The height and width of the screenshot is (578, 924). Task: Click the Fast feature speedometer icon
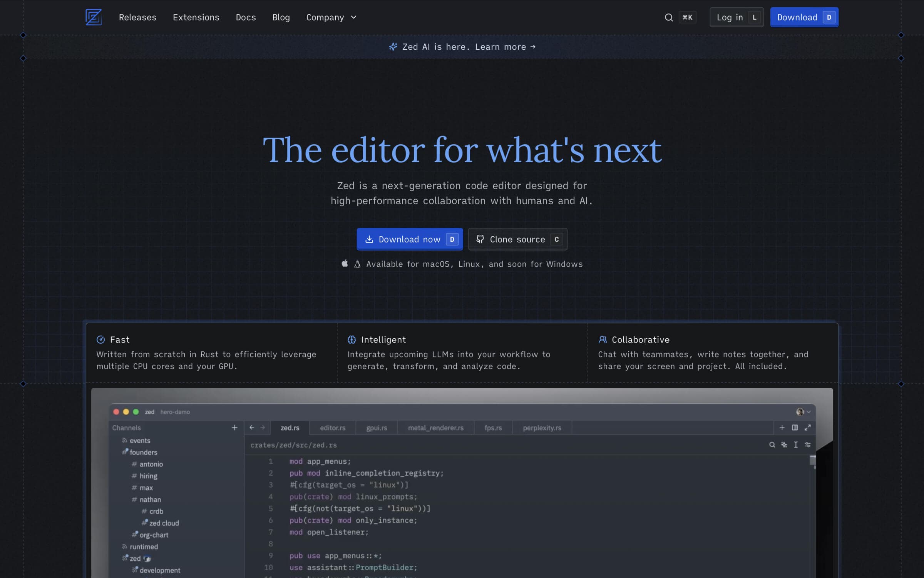click(x=100, y=339)
